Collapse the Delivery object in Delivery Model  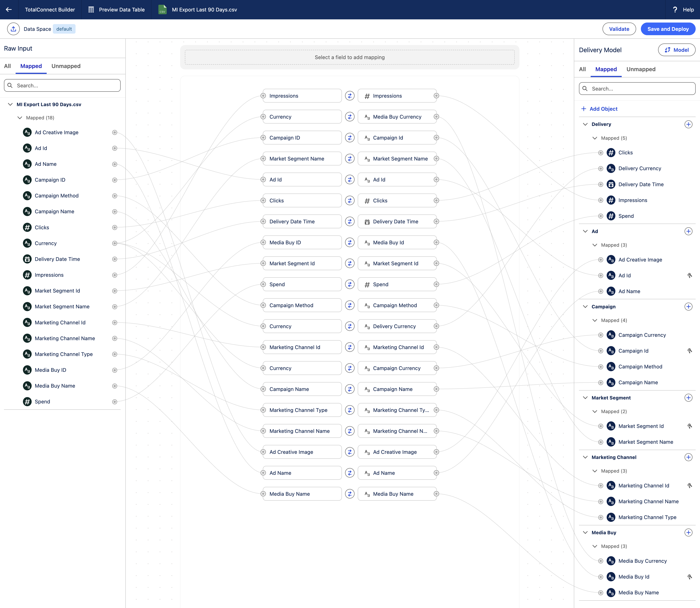(x=585, y=124)
